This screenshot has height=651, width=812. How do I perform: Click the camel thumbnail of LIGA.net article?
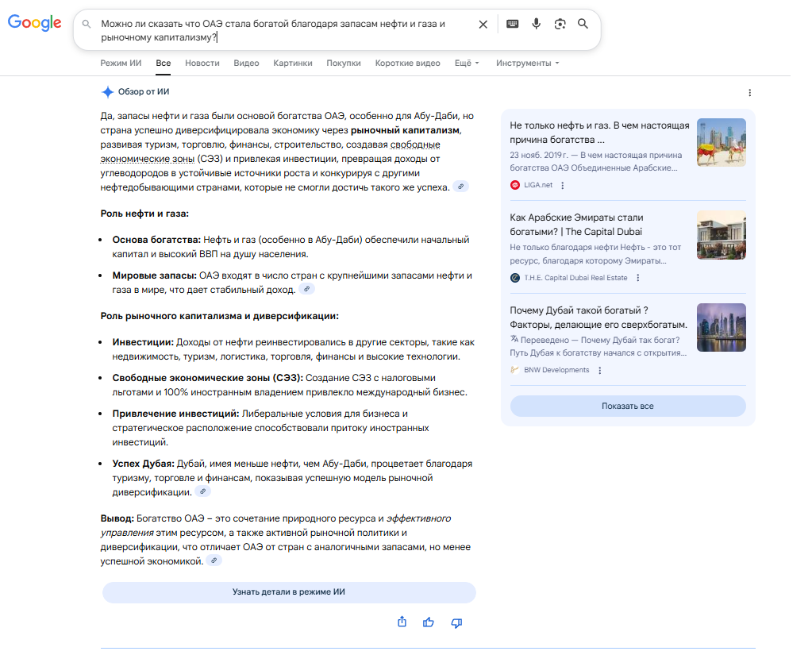[x=721, y=142]
